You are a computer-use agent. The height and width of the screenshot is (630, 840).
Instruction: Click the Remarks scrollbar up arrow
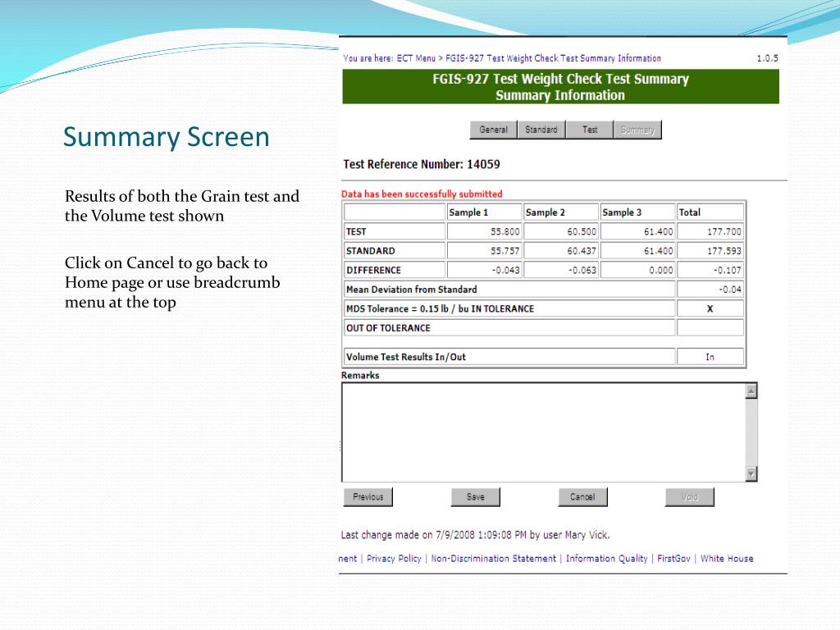(751, 391)
